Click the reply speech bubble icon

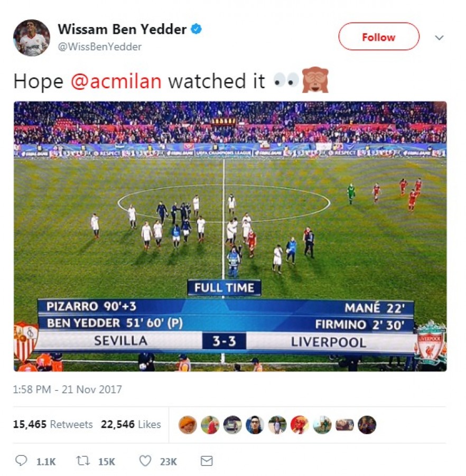tap(21, 461)
